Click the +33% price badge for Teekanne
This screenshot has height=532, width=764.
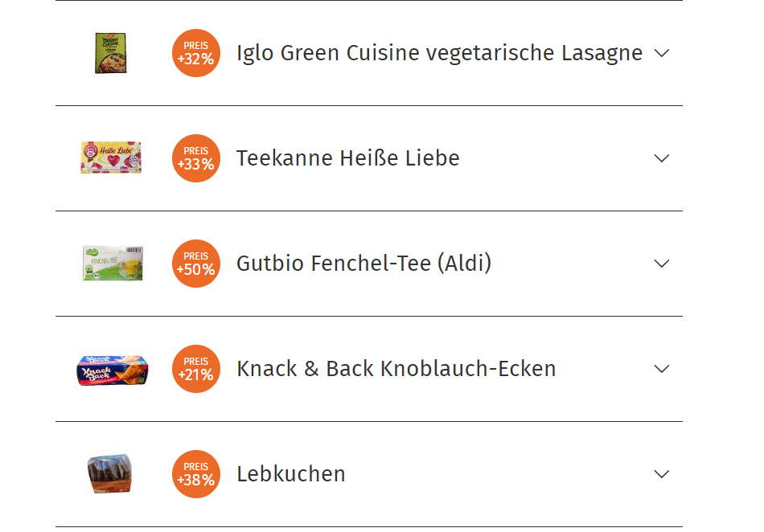196,158
